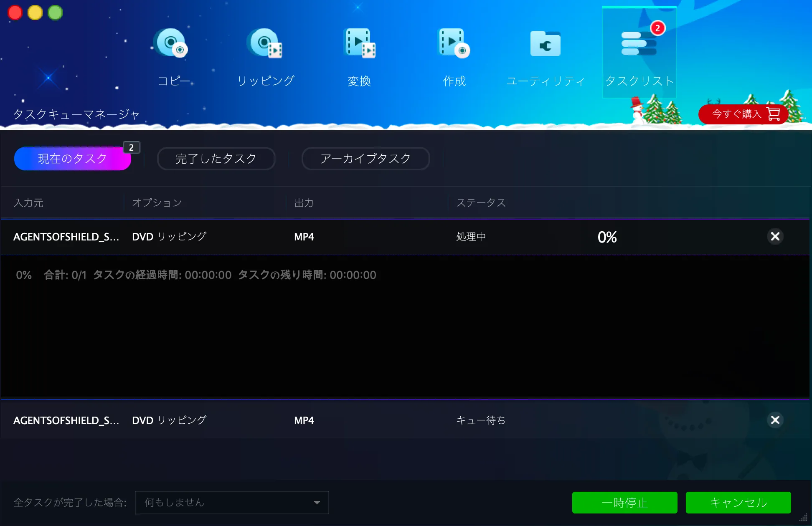Switch to アーカイブタスク tab
Screen dimensions: 812x526
[x=365, y=159]
